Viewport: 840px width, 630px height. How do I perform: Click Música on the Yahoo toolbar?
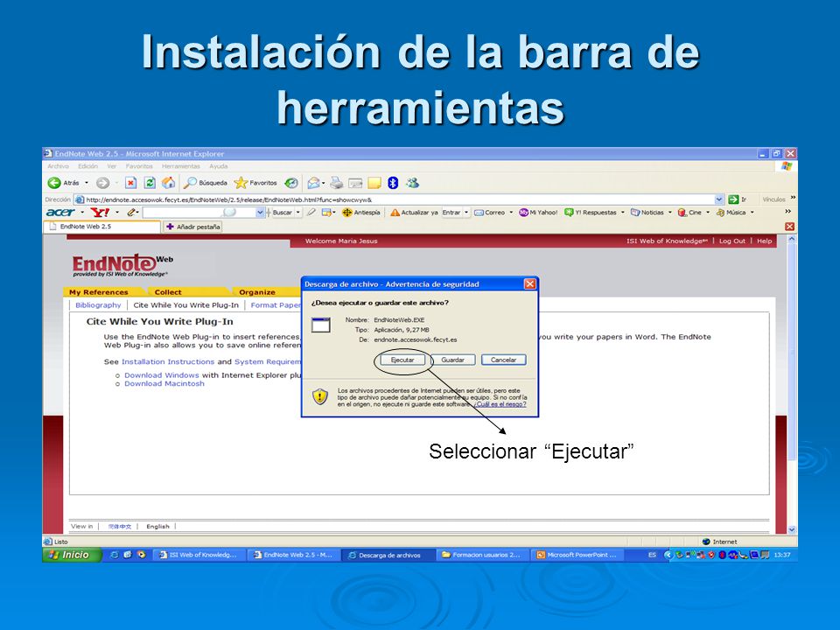(x=731, y=213)
